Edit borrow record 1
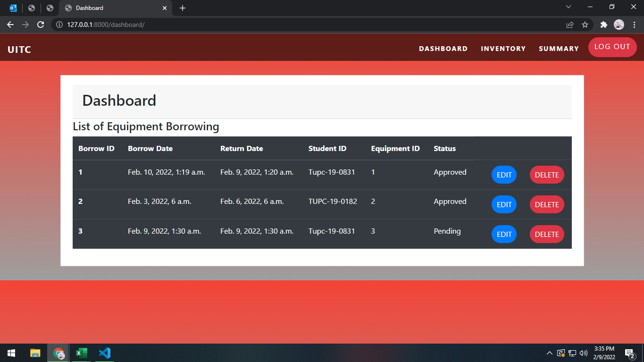Viewport: 644px width, 362px height. pos(504,175)
